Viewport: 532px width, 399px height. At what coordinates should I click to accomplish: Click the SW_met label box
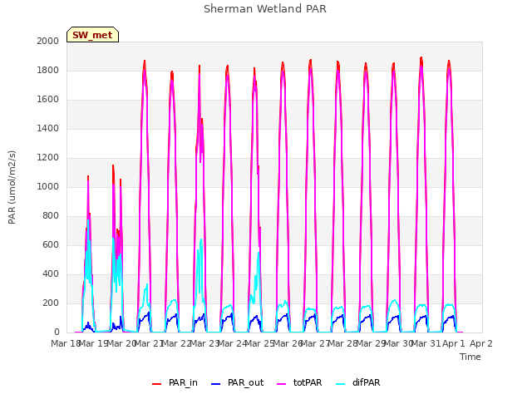click(x=92, y=35)
